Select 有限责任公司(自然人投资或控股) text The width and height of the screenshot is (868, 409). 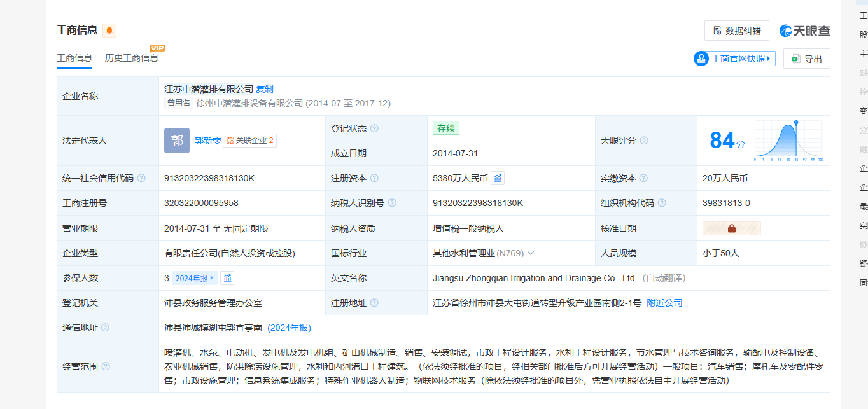230,253
